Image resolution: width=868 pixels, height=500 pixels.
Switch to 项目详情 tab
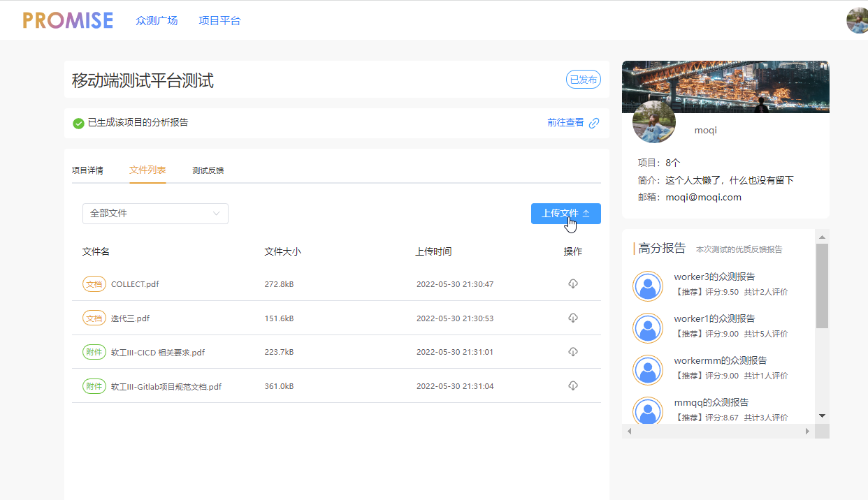(87, 170)
